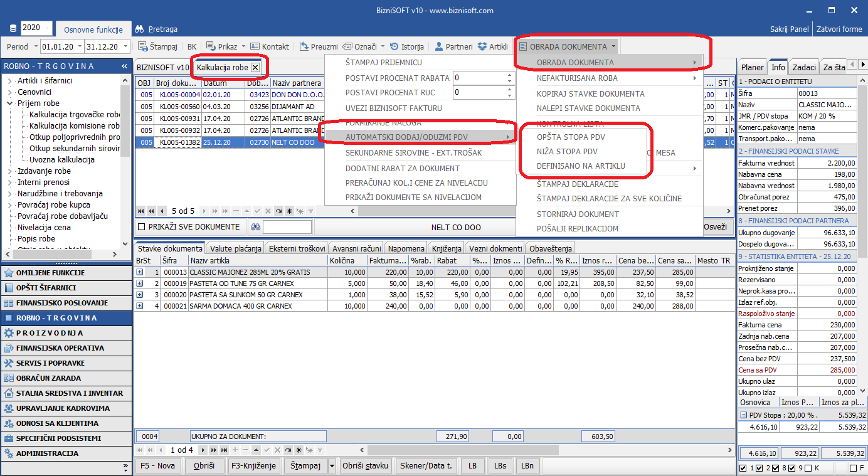The height and width of the screenshot is (476, 868).
Task: Go to previous record in documents navigator
Action: tap(163, 211)
